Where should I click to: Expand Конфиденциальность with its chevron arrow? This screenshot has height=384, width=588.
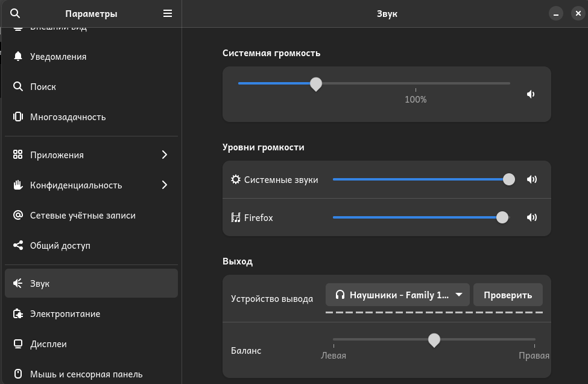point(164,185)
